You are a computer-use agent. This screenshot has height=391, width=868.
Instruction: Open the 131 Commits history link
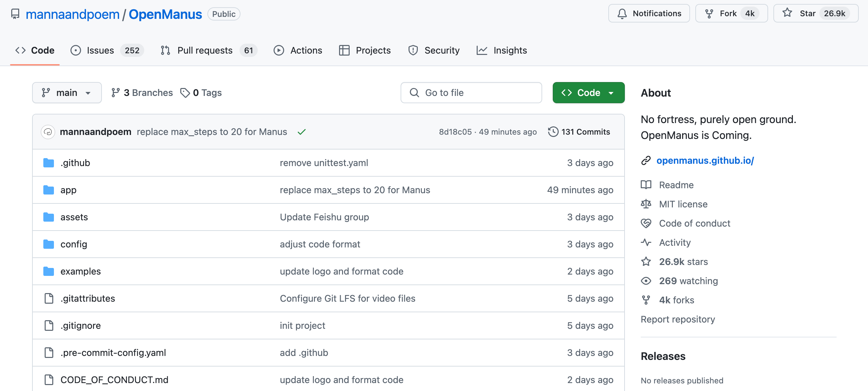click(579, 132)
